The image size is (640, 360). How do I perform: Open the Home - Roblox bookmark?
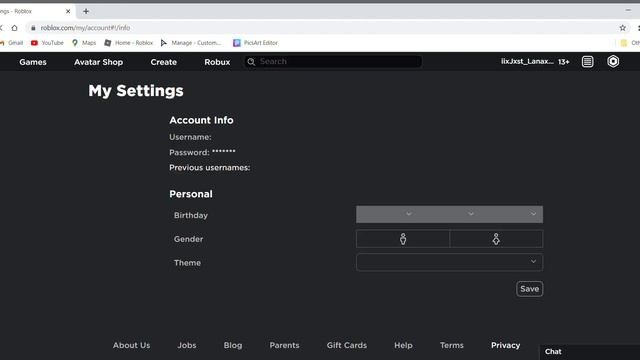click(x=129, y=43)
